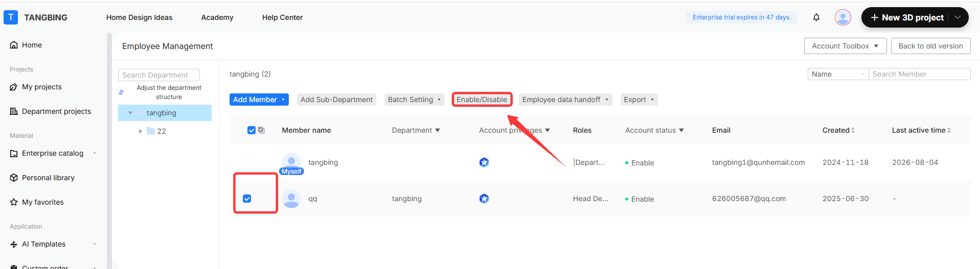Click email tangbing1@qunhemail.com
980x269 pixels.
pos(758,162)
